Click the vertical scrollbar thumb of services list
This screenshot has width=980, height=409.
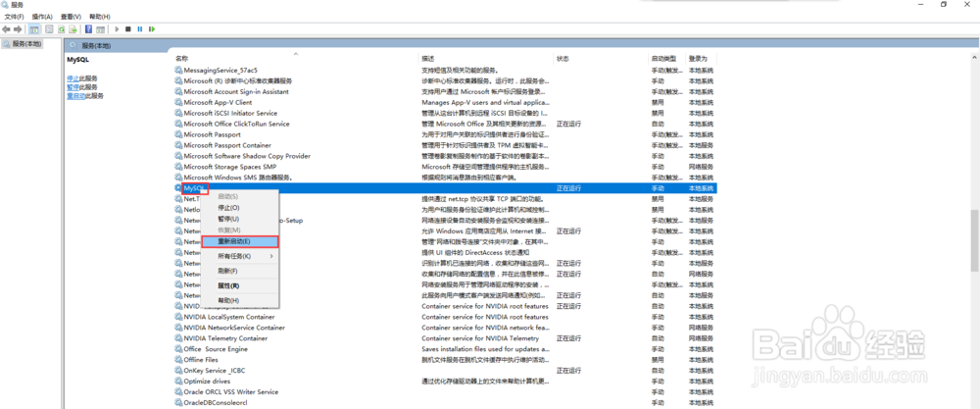(x=974, y=240)
